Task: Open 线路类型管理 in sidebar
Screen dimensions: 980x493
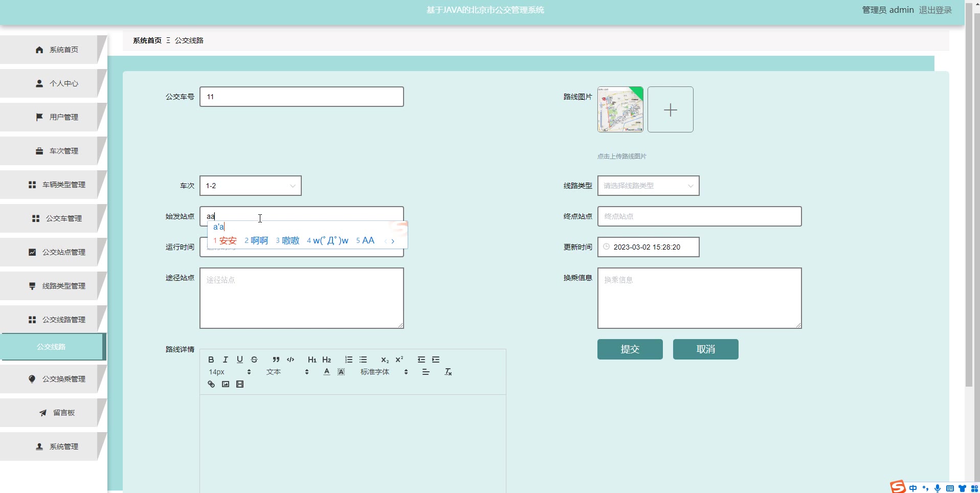Action: (53, 286)
